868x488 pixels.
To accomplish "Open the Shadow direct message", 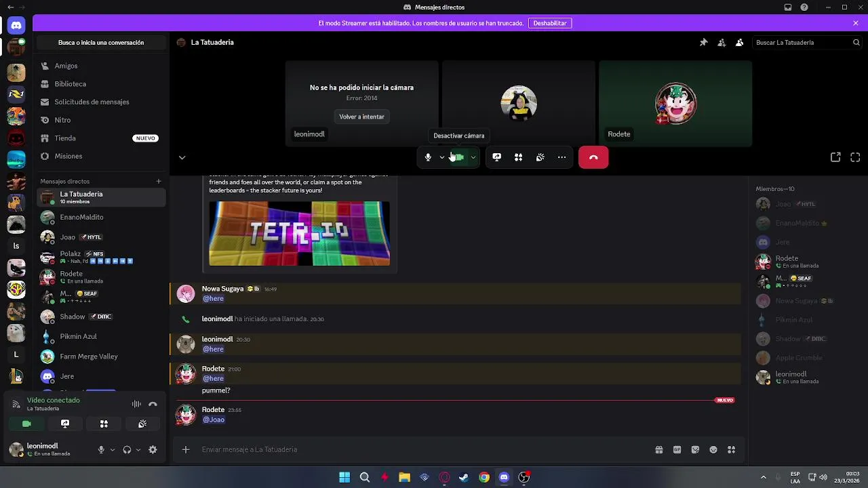I will pos(101,317).
